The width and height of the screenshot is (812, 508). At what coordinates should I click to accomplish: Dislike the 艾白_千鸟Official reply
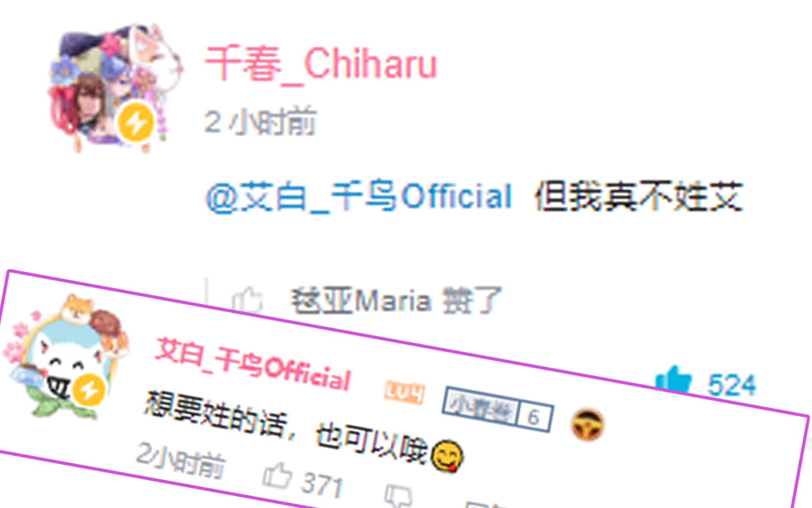pos(398,496)
